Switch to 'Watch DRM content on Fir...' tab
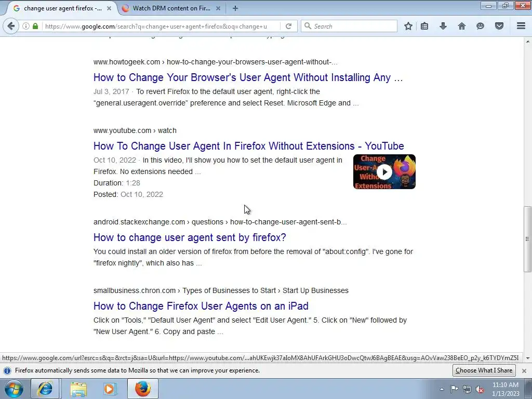Image resolution: width=532 pixels, height=399 pixels. [x=171, y=8]
